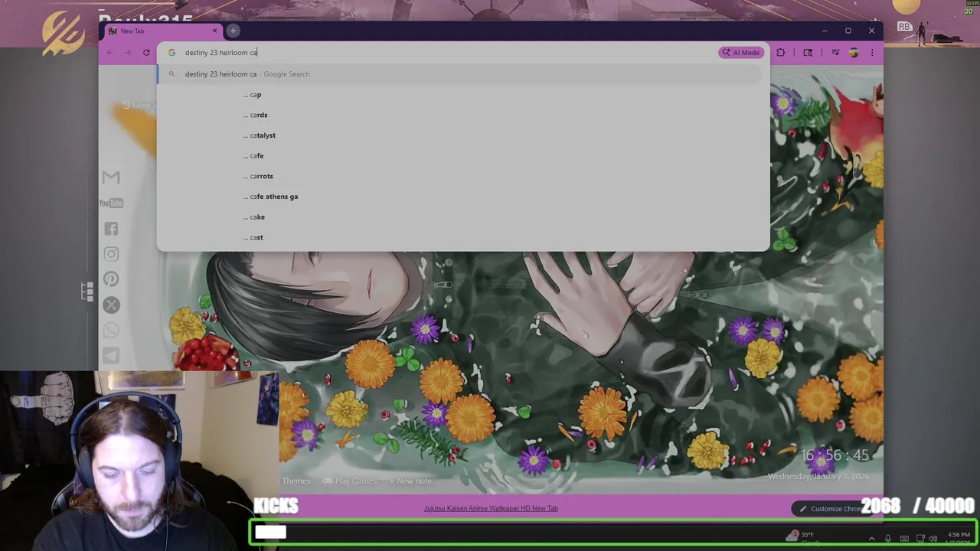Viewport: 980px width, 551px height.
Task: Click the 16:56:45 clock widget
Action: point(835,455)
